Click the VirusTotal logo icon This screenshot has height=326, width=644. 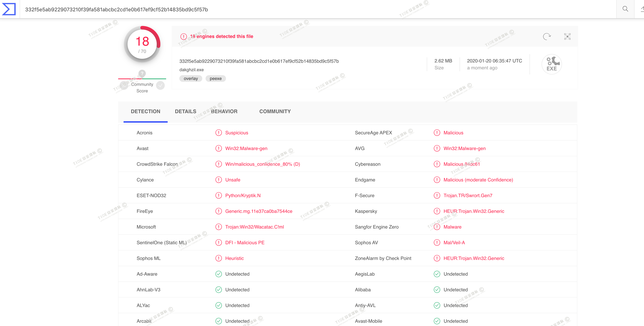9,9
